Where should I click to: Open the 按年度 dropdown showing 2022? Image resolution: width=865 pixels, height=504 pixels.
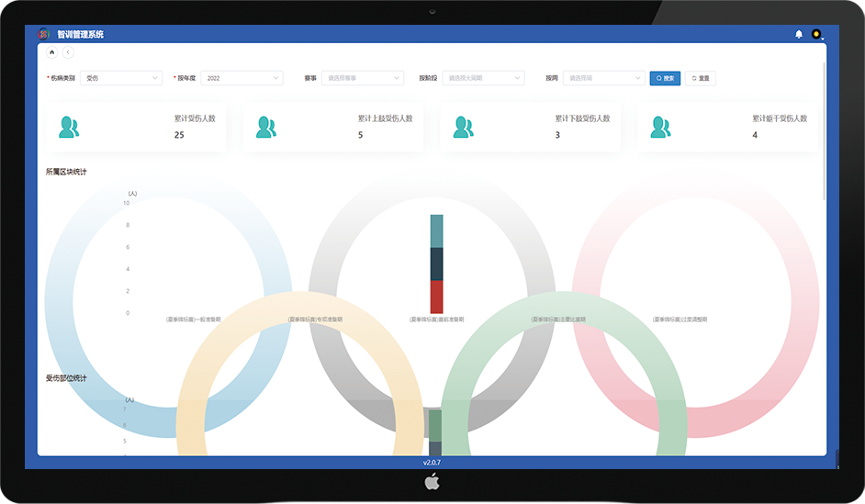click(x=242, y=78)
